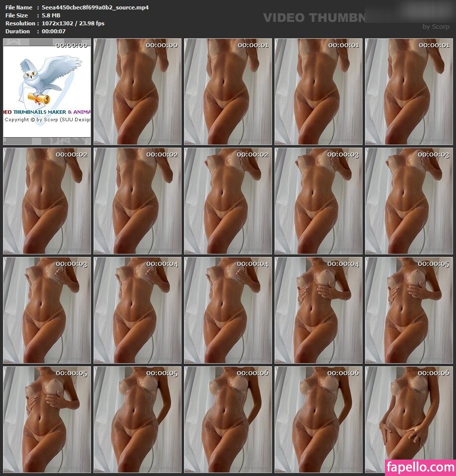Select the first thumbnail stamped 00:00:06
The height and width of the screenshot is (476, 456).
(228, 419)
